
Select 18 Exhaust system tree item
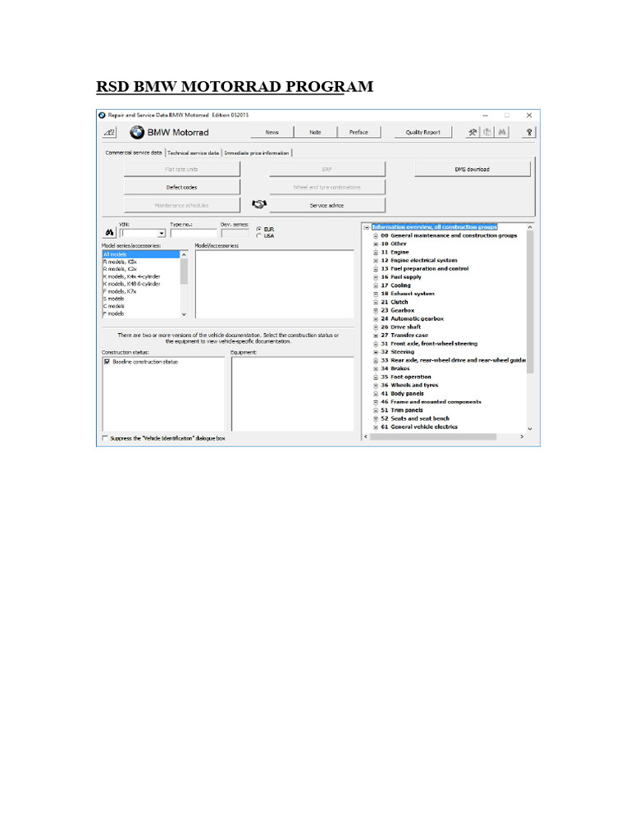(408, 294)
